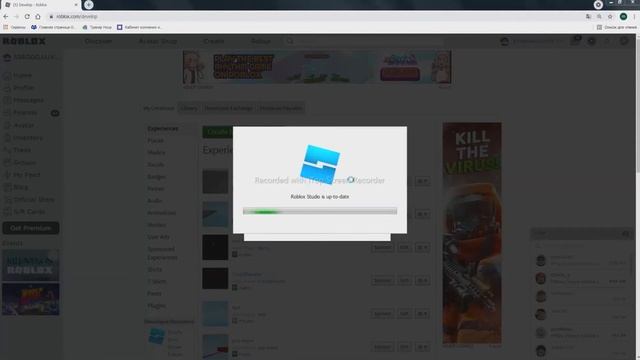Open the second bookmark with blue icon
The height and width of the screenshot is (360, 640).
(53, 27)
